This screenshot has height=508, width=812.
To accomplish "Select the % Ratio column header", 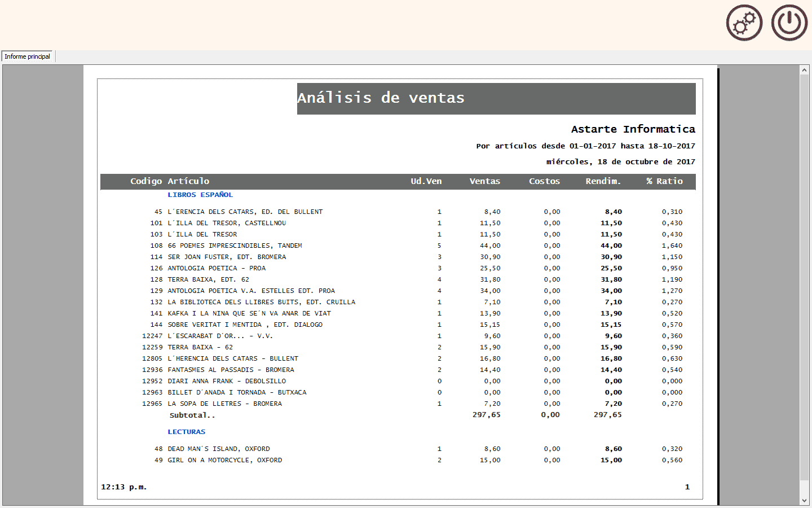I will 664,181.
